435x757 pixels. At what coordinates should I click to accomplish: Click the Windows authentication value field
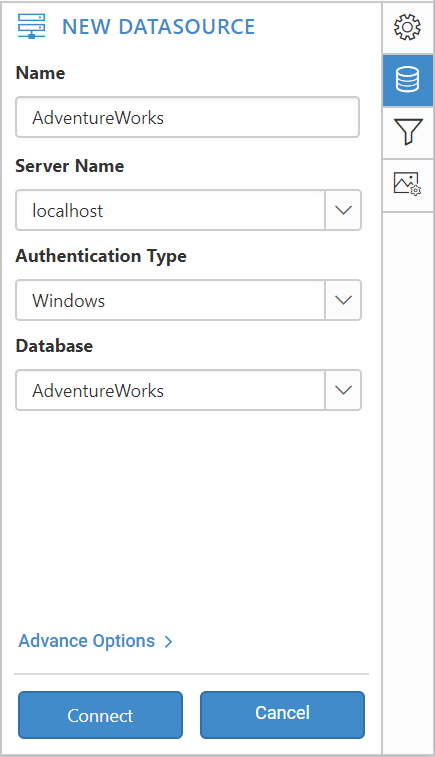(170, 300)
